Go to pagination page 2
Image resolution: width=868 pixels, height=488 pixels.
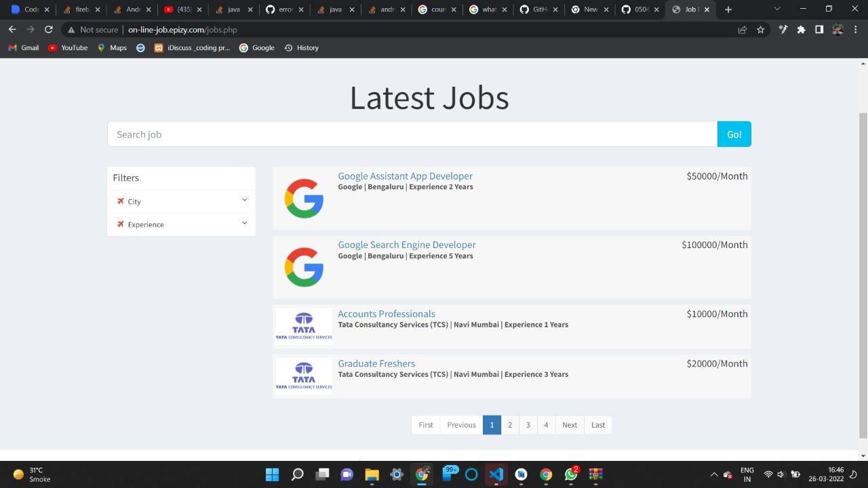tap(510, 425)
